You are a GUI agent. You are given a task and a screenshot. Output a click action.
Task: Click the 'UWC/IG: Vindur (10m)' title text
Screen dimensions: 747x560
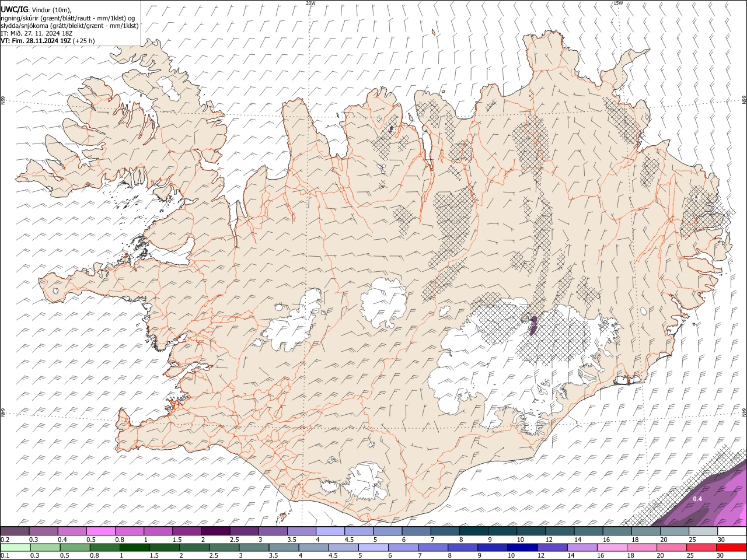(36, 10)
